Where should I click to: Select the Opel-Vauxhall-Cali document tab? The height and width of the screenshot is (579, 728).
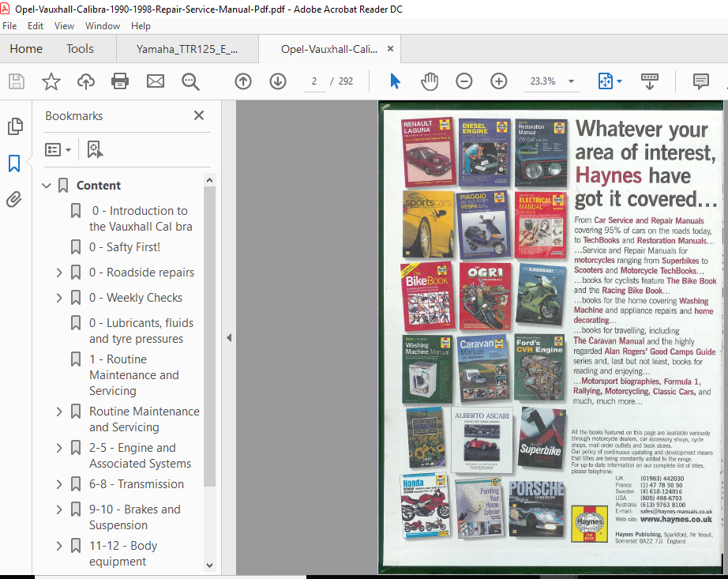pyautogui.click(x=329, y=49)
